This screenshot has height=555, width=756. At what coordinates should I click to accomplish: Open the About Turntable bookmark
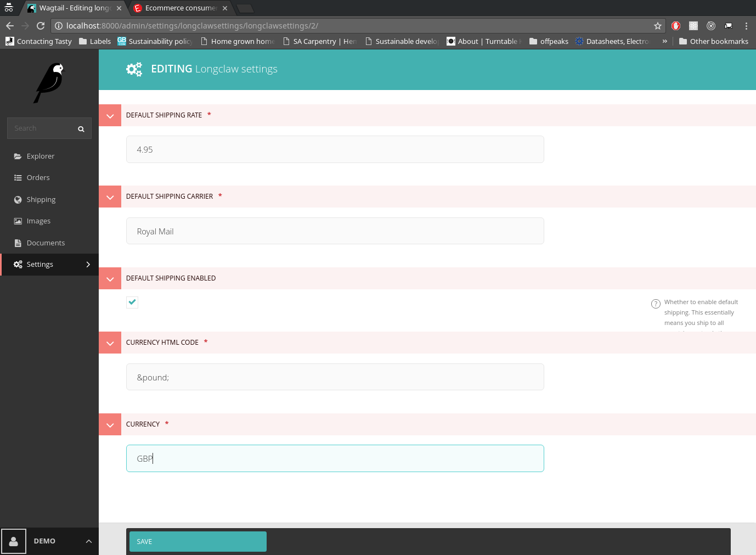coord(484,41)
